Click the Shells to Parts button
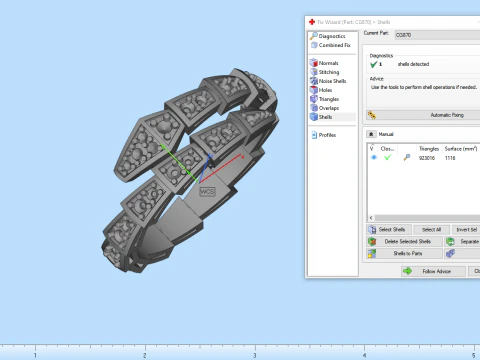This screenshot has height=360, width=480. point(404,253)
